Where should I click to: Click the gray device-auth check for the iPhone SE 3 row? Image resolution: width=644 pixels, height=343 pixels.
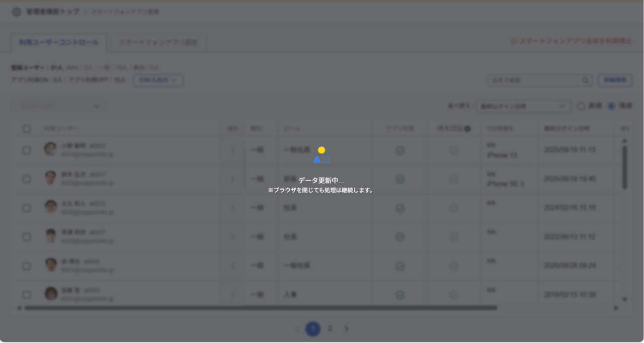point(454,179)
